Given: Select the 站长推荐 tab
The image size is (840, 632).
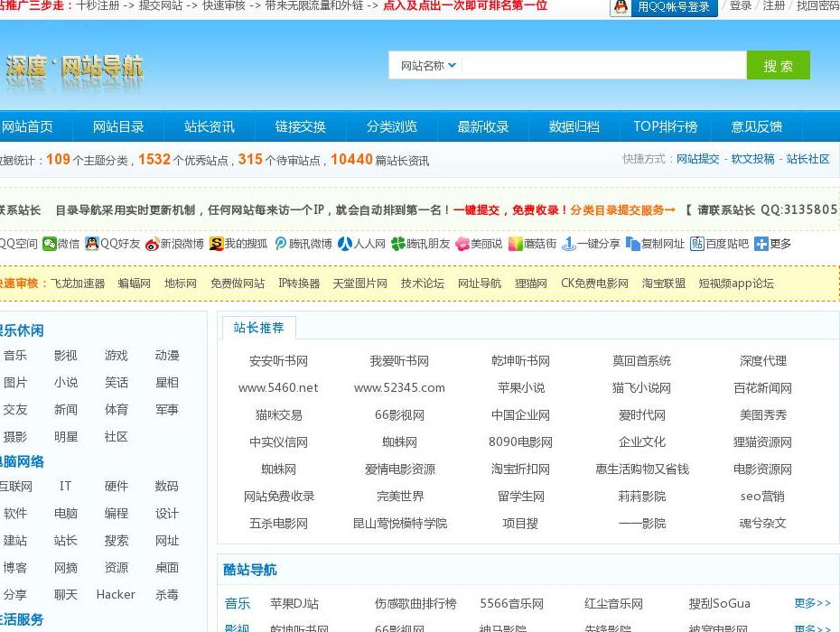Looking at the screenshot, I should tap(258, 328).
